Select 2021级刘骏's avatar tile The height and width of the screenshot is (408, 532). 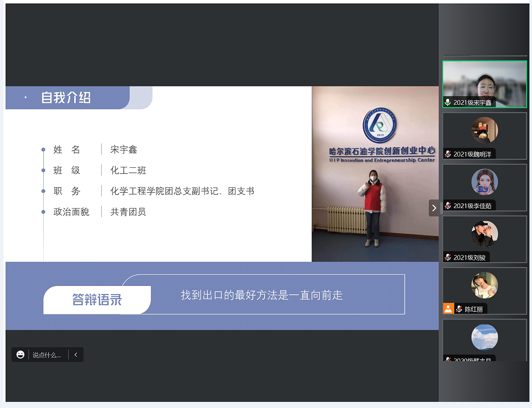pyautogui.click(x=484, y=234)
